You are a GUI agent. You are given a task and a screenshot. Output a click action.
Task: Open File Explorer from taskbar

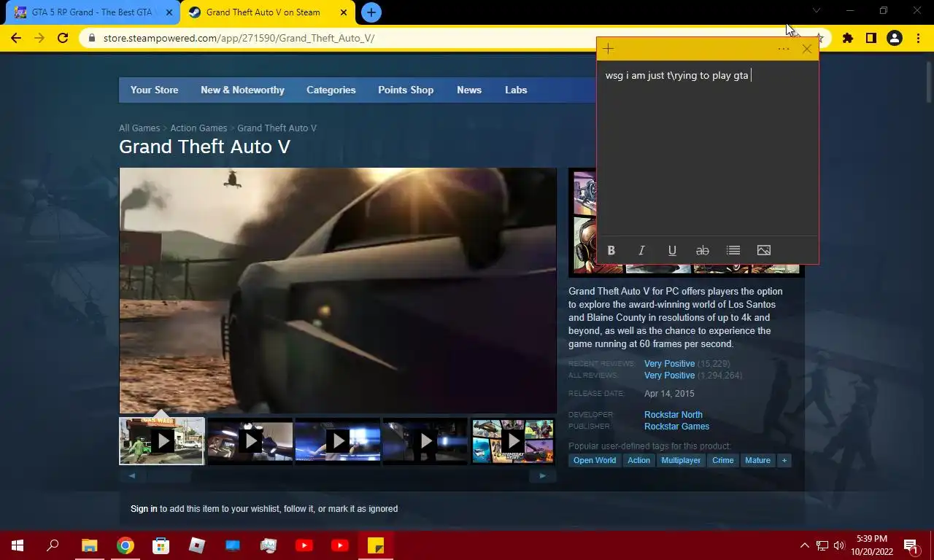[89, 545]
